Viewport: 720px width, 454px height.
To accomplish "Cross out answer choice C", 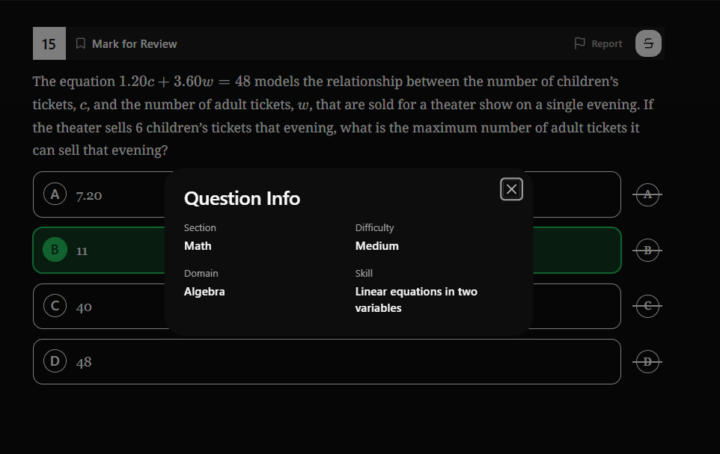I will point(647,306).
